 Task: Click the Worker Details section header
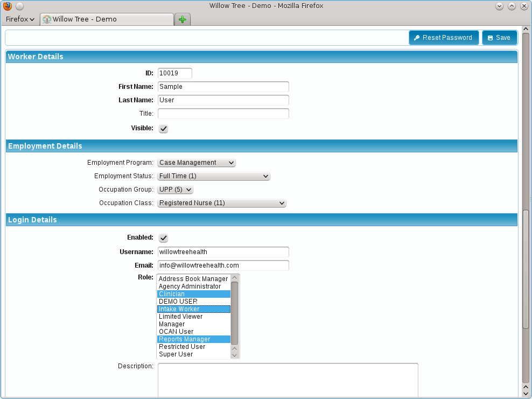tap(262, 57)
